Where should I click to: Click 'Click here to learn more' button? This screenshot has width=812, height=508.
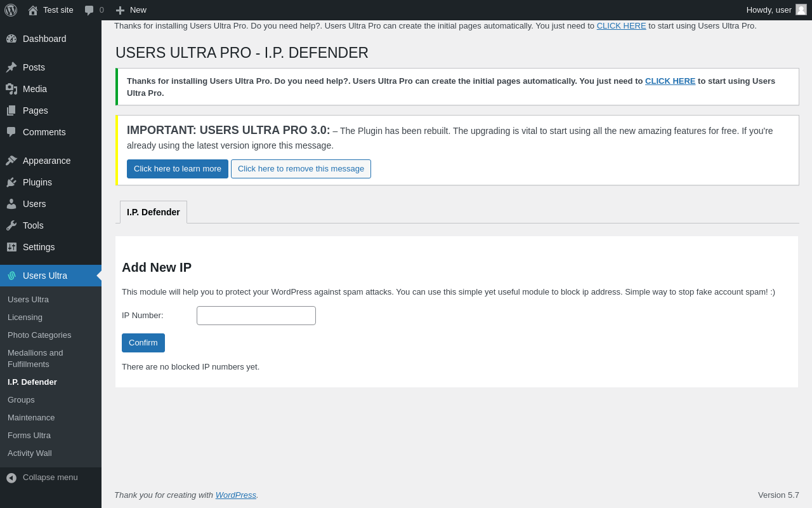(178, 169)
